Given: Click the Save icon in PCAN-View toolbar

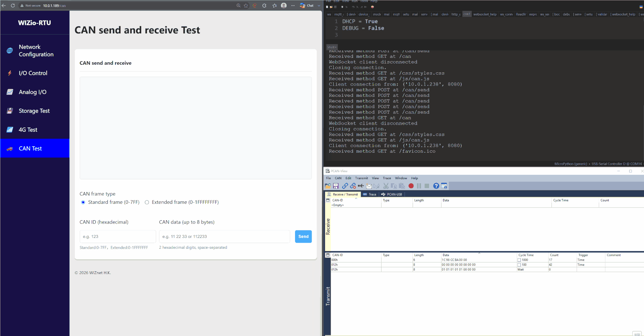Looking at the screenshot, I should click(336, 186).
